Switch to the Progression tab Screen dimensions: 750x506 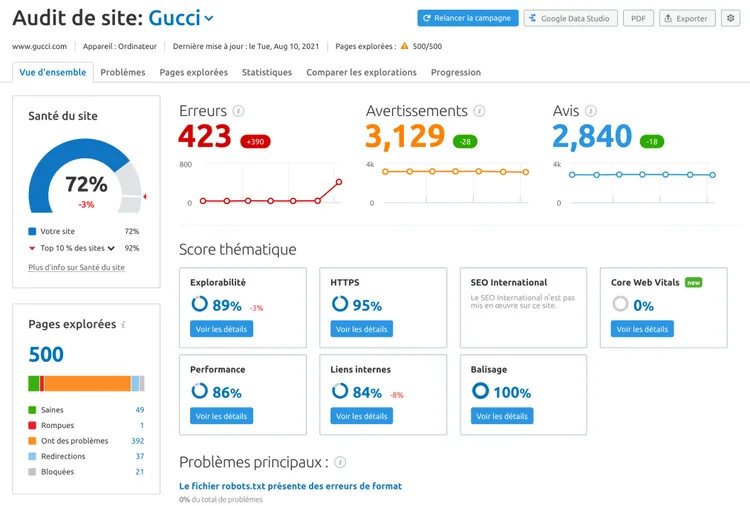coord(456,72)
